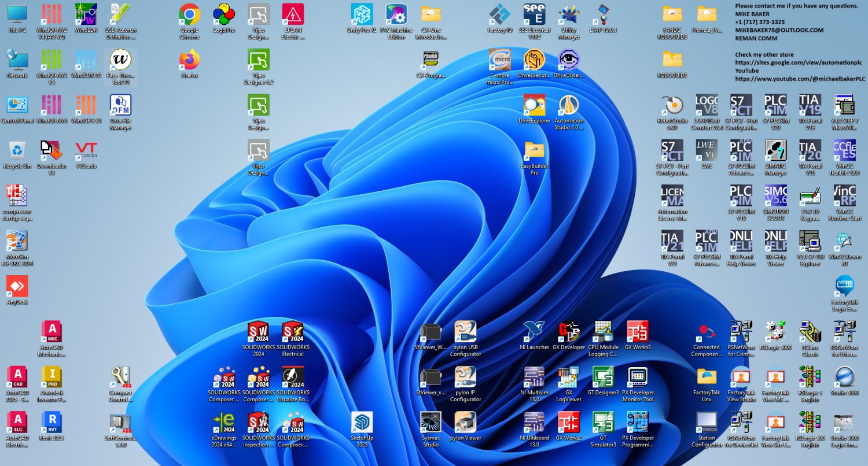Select the pylon Viewer icon
Viewport: 868px width, 466px height.
click(x=465, y=426)
